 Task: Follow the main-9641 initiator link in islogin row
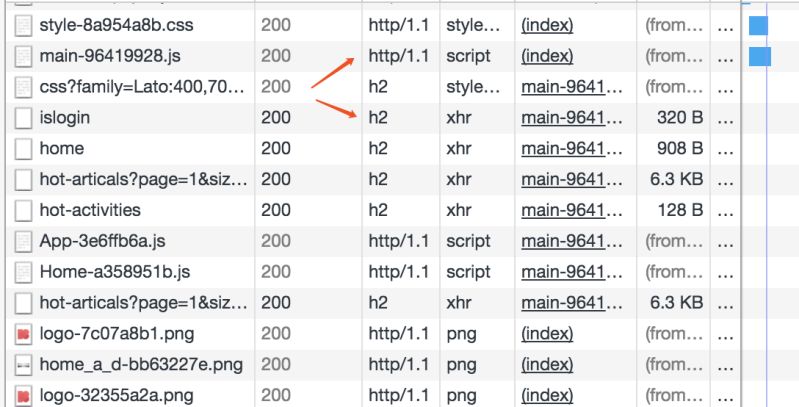pyautogui.click(x=571, y=118)
